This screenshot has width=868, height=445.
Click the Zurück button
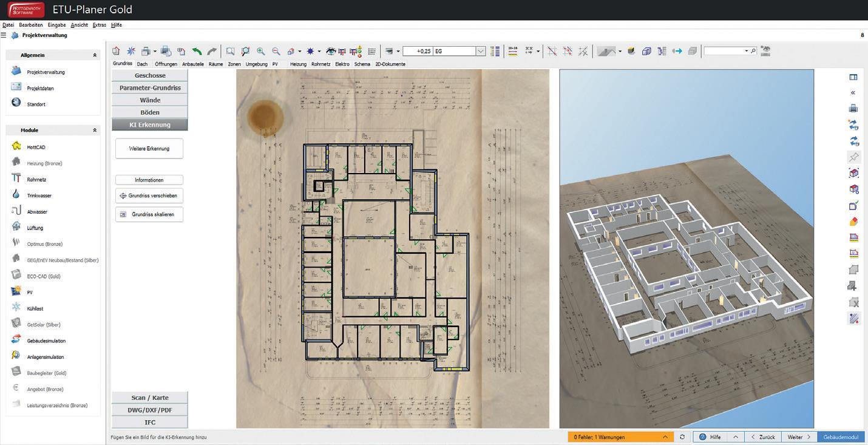[763, 437]
